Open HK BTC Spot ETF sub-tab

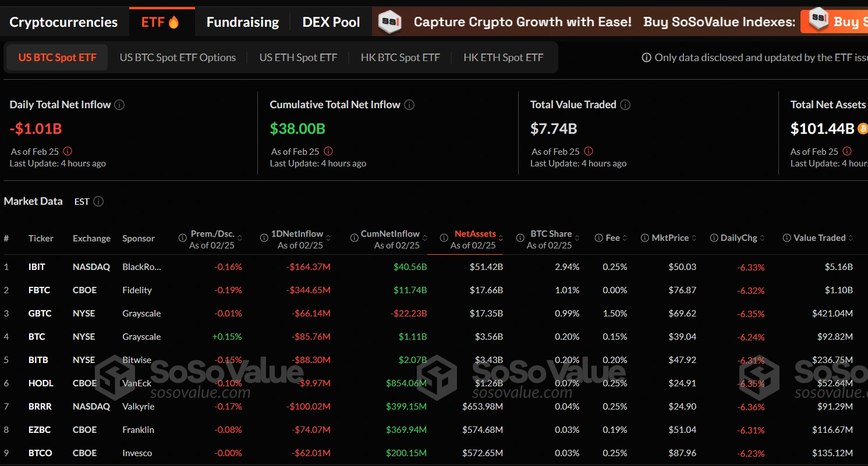[x=401, y=58]
